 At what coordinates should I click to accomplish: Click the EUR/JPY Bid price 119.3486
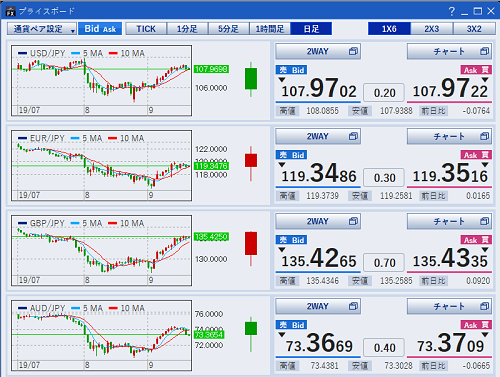[x=319, y=174]
